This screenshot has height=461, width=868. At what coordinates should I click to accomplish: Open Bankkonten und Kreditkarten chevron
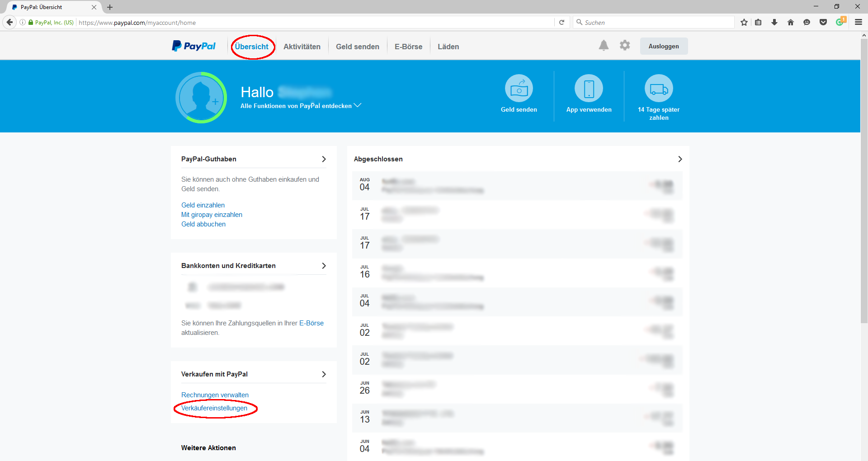pos(324,266)
